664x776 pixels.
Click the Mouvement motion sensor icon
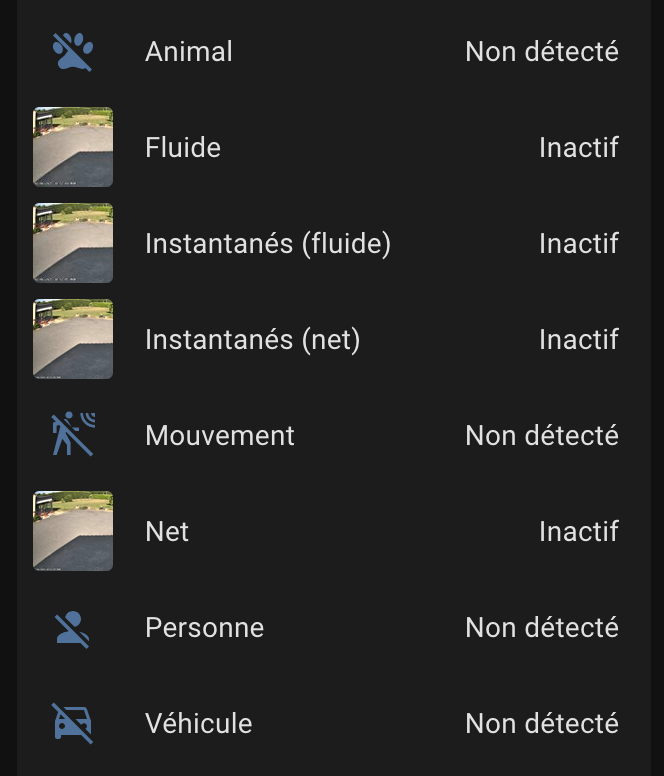(x=73, y=435)
